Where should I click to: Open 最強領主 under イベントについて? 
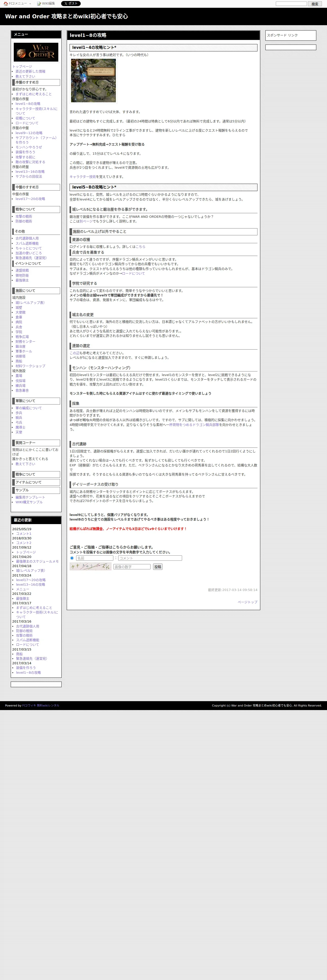coord(22,280)
